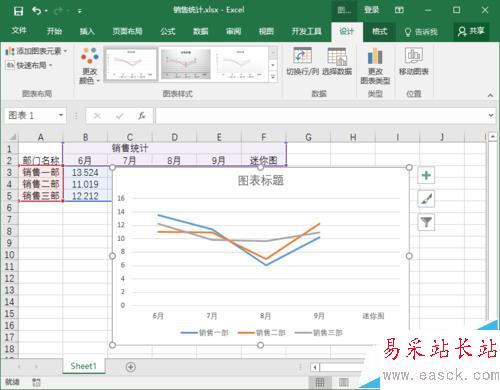
Task: Customize the Quick Access Toolbar
Action: 80,11
